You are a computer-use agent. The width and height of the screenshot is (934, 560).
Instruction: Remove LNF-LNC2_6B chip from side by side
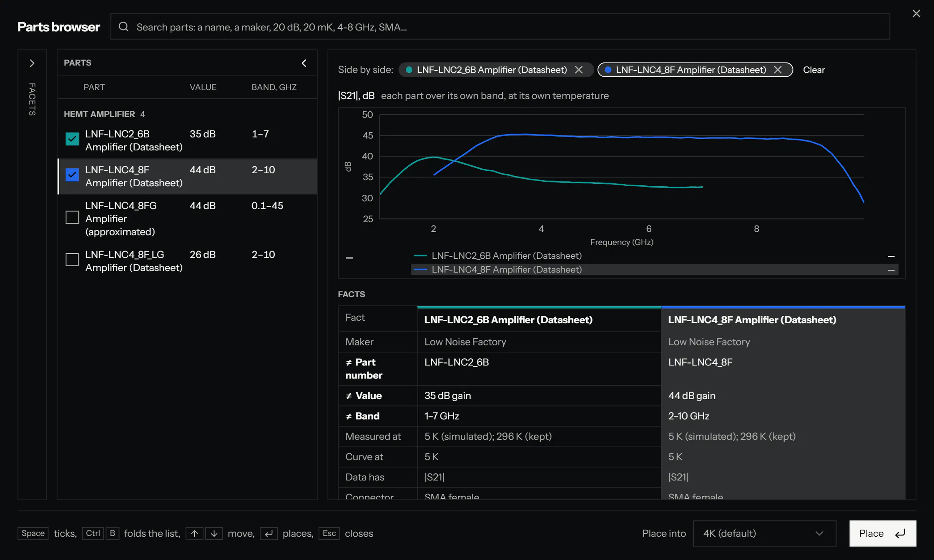[579, 70]
